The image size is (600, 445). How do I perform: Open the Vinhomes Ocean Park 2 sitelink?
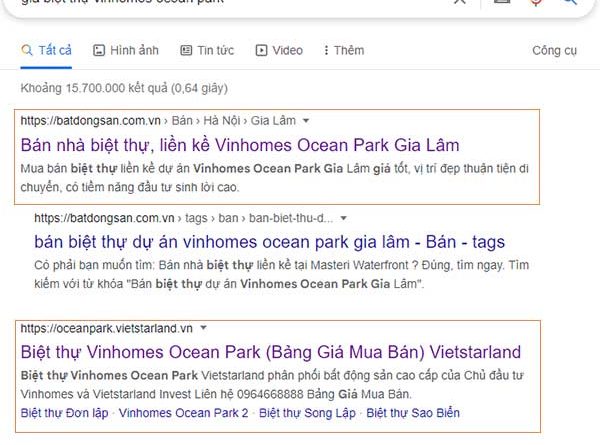point(183,413)
